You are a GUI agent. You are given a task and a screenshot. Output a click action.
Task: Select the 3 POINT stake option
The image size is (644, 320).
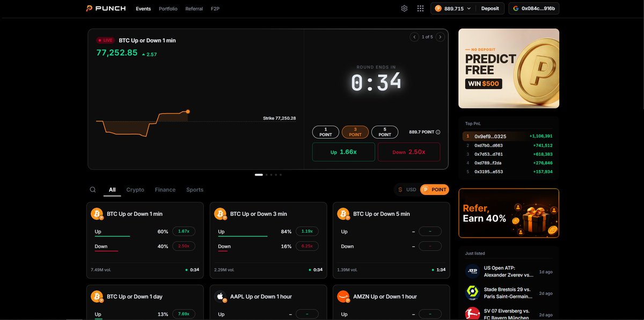click(355, 132)
